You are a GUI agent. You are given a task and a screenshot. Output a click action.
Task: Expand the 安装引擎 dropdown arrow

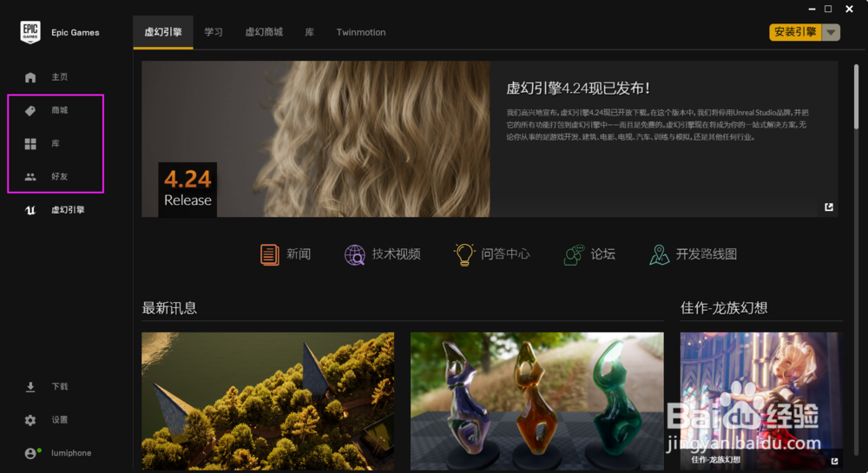(x=831, y=32)
